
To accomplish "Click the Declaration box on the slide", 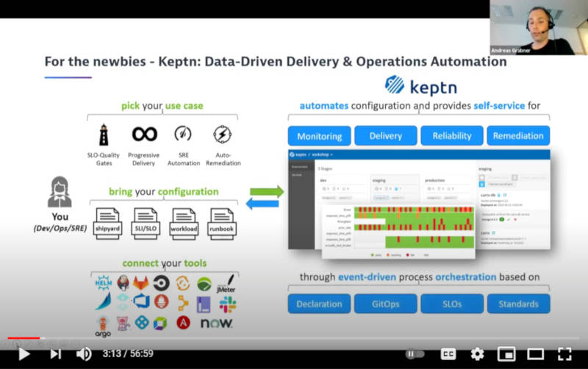I will (x=319, y=304).
